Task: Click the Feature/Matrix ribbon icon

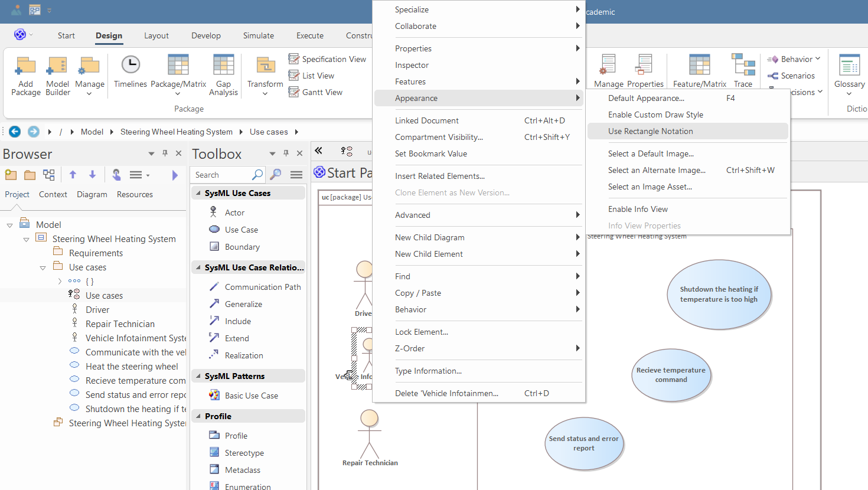Action: pyautogui.click(x=700, y=71)
